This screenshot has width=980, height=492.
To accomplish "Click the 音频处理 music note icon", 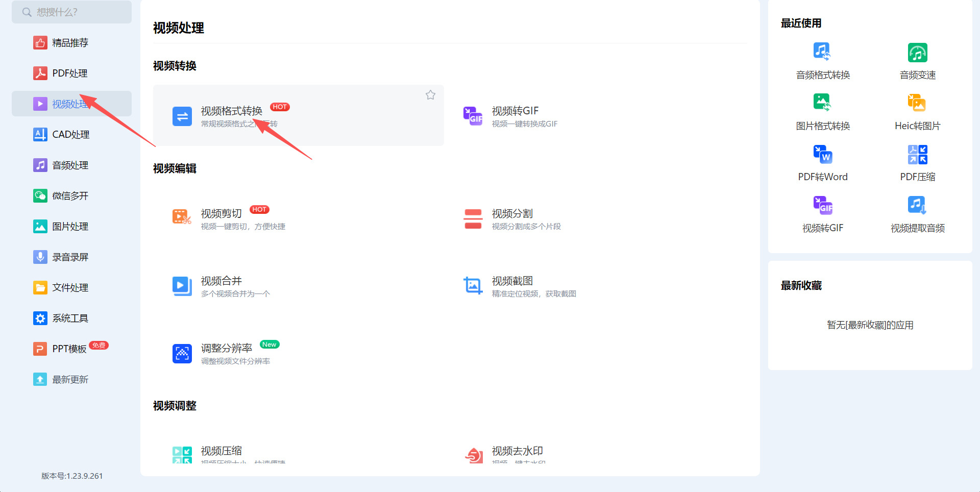I will tap(40, 165).
